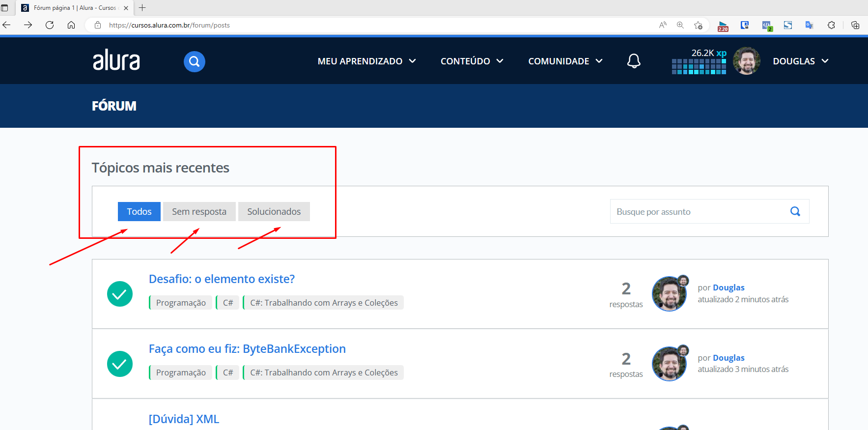Screen dimensions: 868x430
Task: Click the extension icon with 2.20 badge
Action: click(723, 26)
